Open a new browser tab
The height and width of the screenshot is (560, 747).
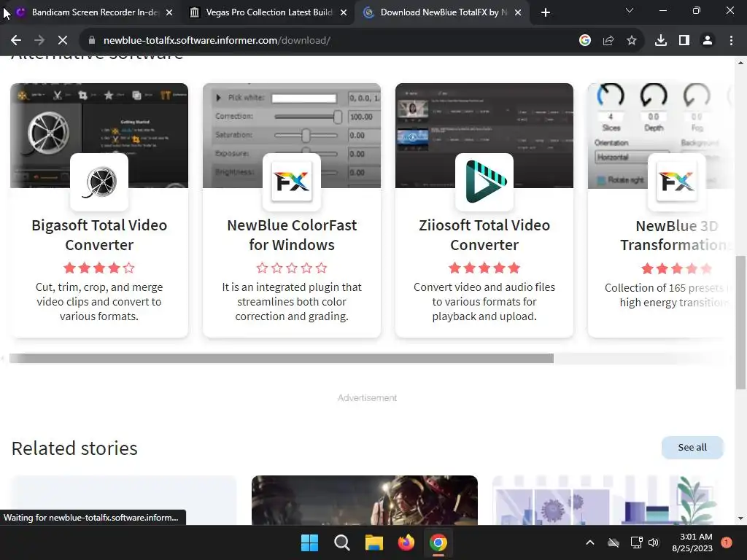tap(546, 13)
